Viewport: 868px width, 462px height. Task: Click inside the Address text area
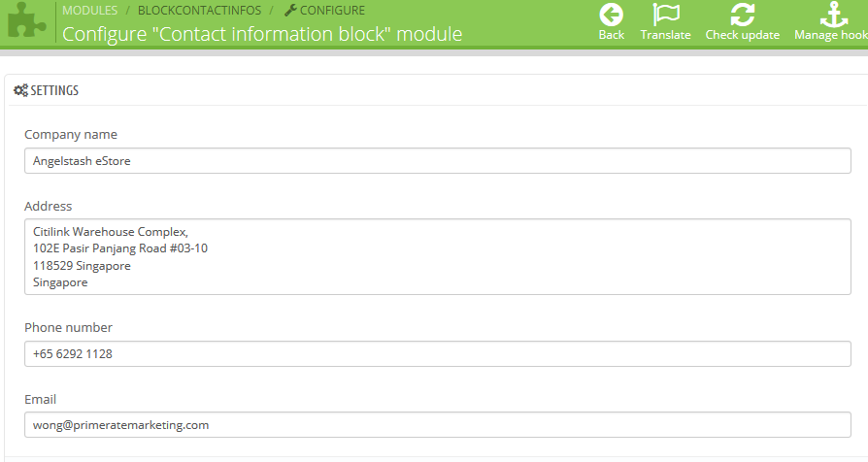tap(437, 256)
